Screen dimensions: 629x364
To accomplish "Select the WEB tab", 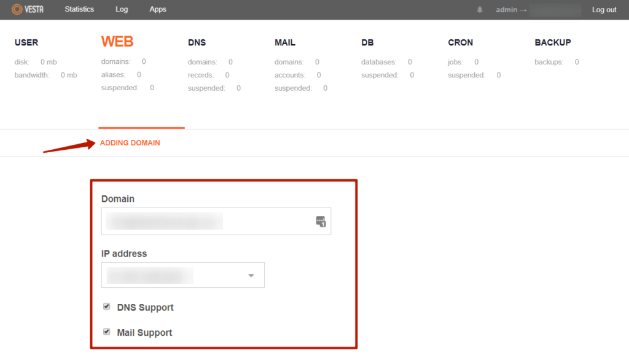I will (x=117, y=42).
